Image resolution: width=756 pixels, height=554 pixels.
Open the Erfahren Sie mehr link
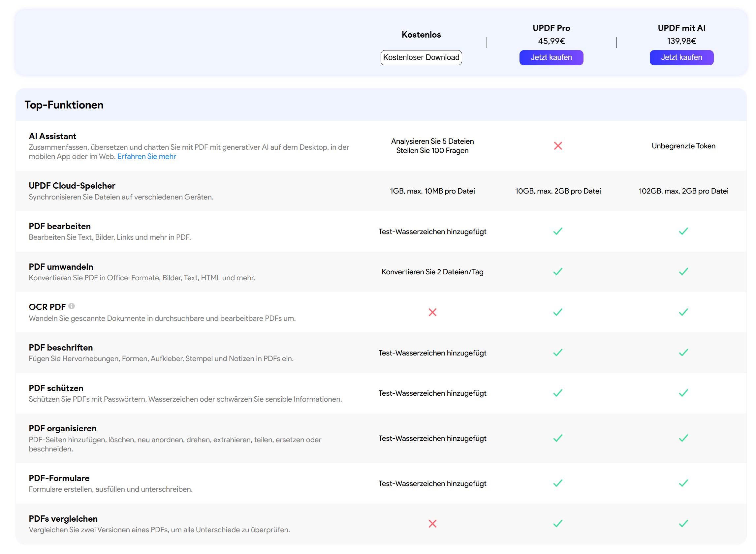pos(146,156)
